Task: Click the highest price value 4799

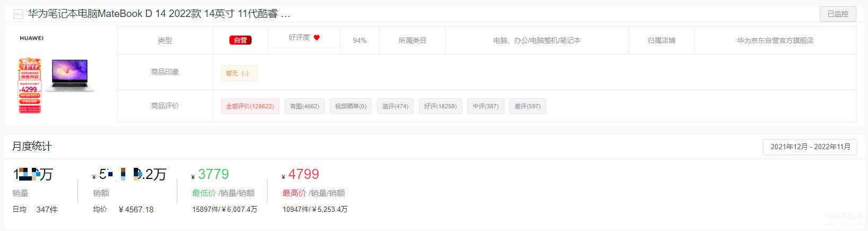Action: [304, 174]
